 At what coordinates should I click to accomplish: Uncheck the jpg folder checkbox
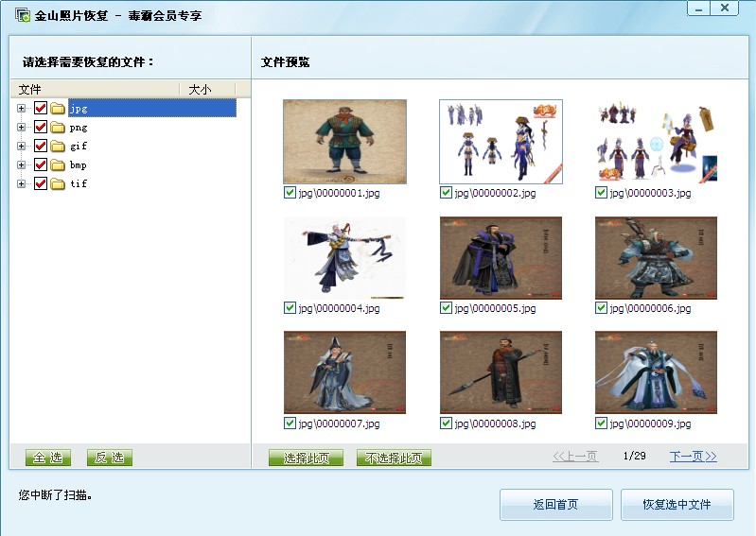coord(41,108)
